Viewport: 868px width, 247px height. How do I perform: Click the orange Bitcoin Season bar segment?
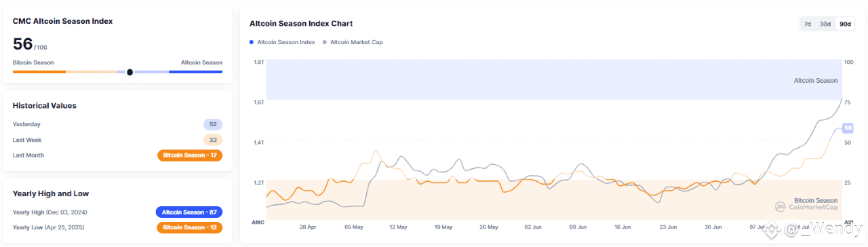tap(39, 72)
